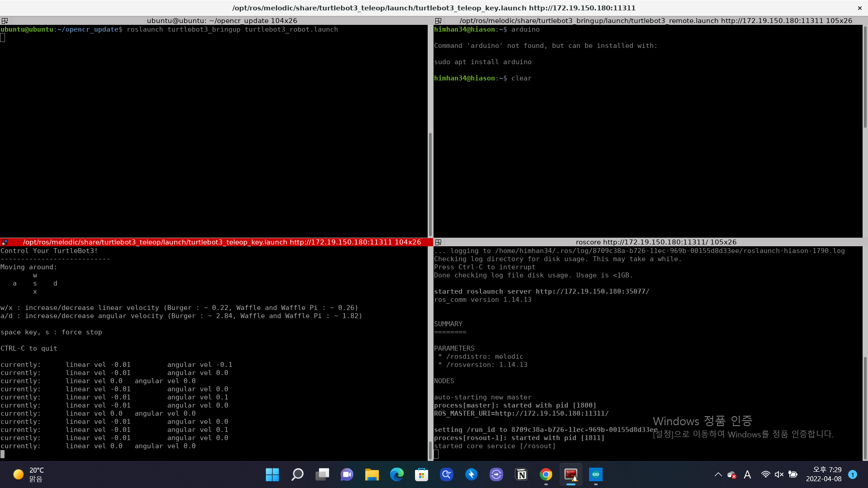
Task: Select the turtlebot3_remote.launch pane title bar
Action: [656, 21]
